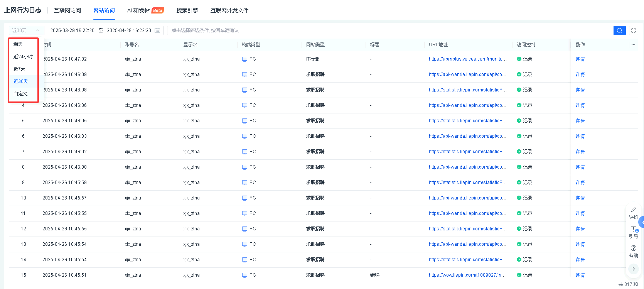Screen dimensions: 644x289
Task: Click the blue search magnifier button
Action: (x=619, y=30)
